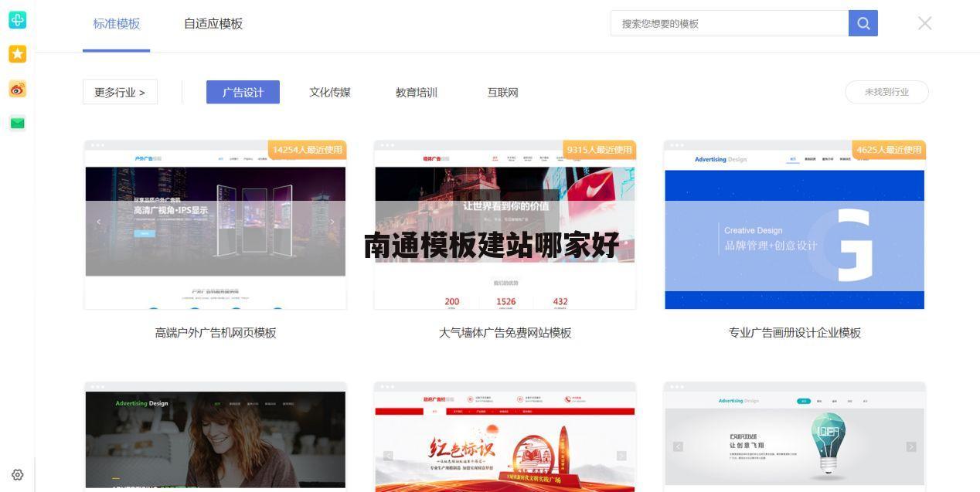Click right carousel arrow in outdoor-ad template
Image resolution: width=980 pixels, height=492 pixels.
point(332,222)
